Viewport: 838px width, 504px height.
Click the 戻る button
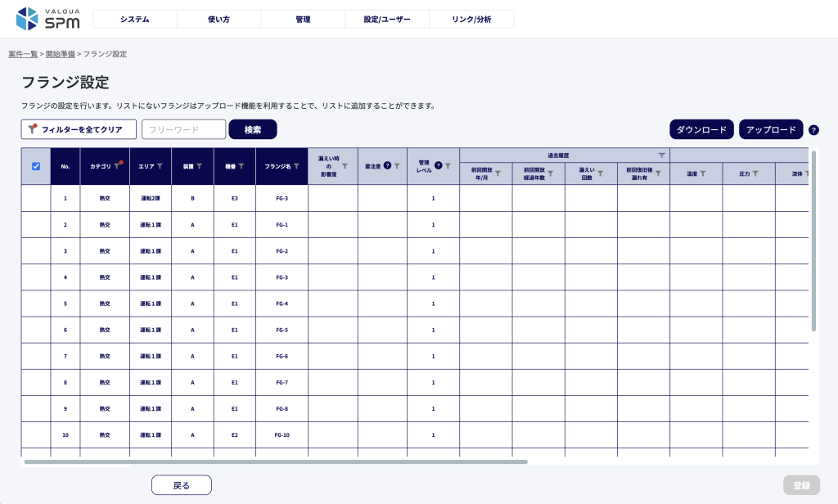click(182, 485)
